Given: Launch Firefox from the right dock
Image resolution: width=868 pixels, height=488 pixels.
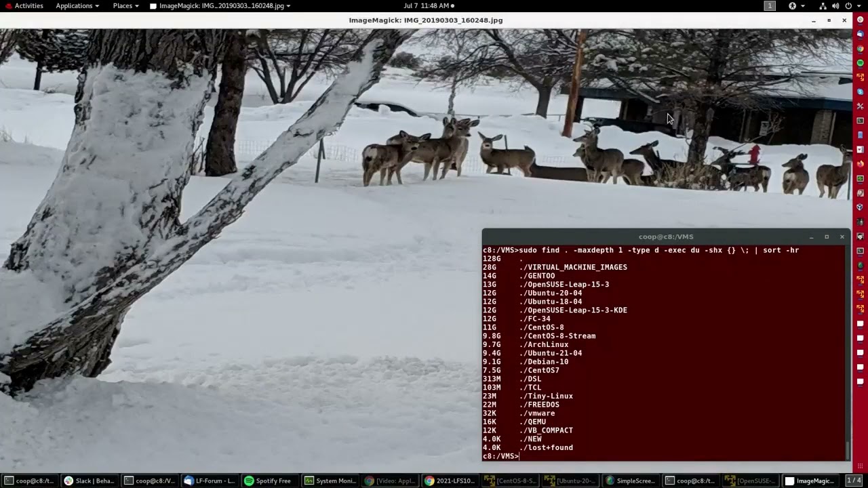Looking at the screenshot, I should (861, 163).
